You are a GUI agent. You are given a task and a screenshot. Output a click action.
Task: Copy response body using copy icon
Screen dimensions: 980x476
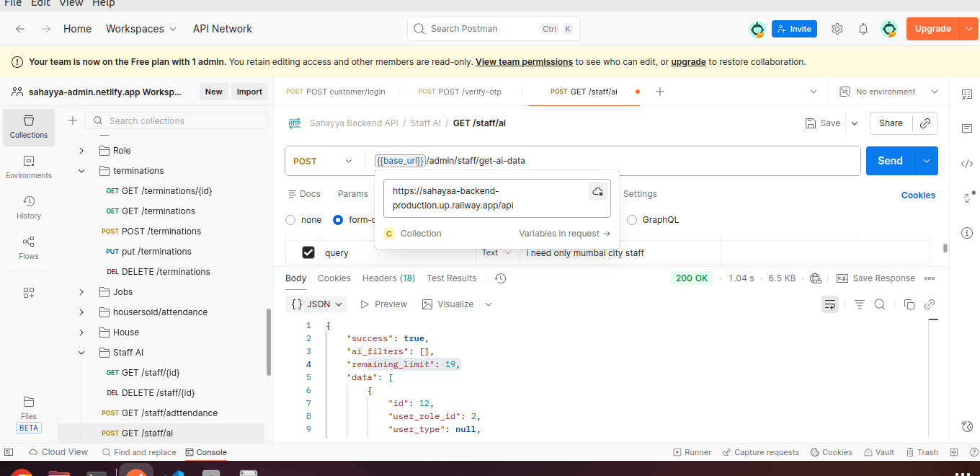coord(909,304)
